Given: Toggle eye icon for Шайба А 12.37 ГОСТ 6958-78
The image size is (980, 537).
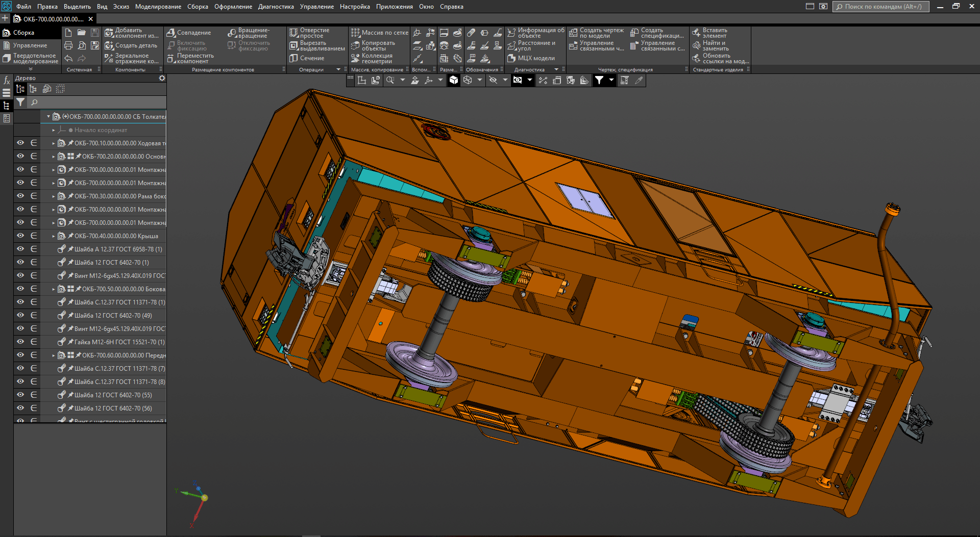Looking at the screenshot, I should (20, 249).
